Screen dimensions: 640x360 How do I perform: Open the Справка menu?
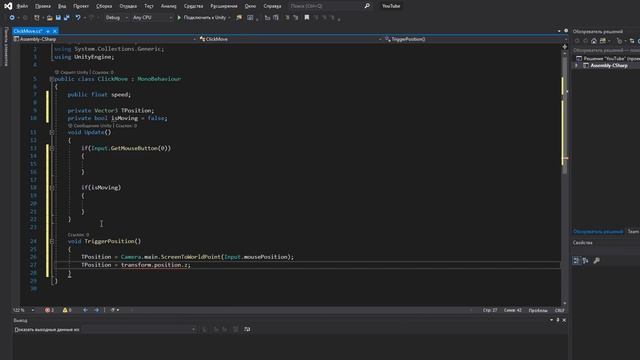272,6
